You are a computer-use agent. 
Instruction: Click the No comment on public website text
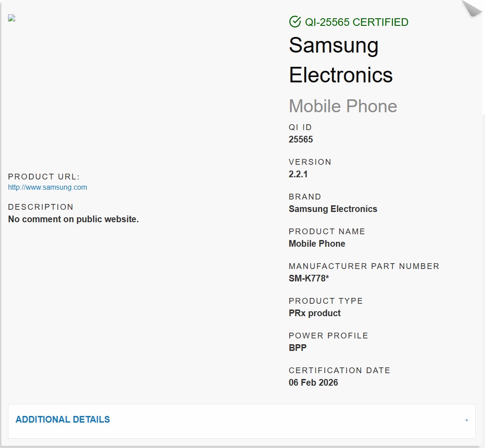click(73, 219)
